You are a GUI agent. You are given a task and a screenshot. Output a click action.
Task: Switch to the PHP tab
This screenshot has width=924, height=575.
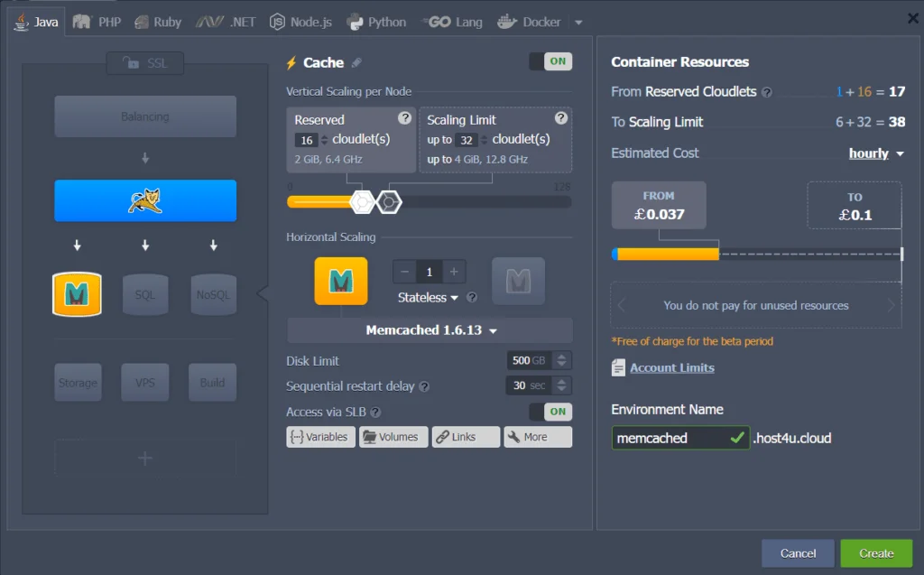point(97,23)
